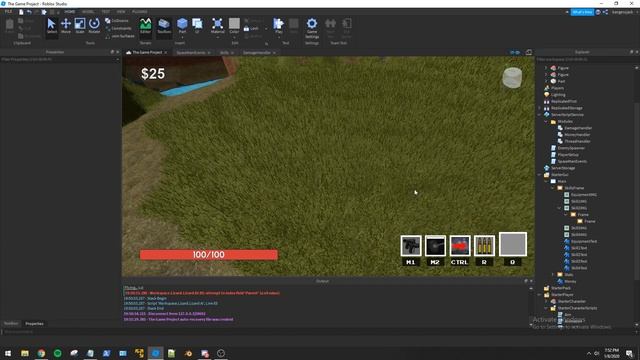Viewport: 640px width, 360px height.
Task: Click the What's New button
Action: [582, 12]
